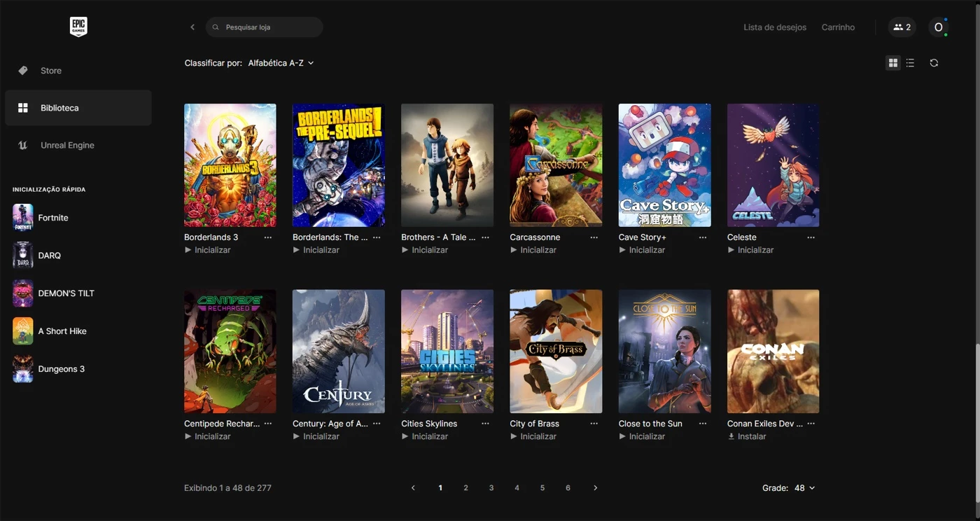980x521 pixels.
Task: Refresh the library
Action: pos(934,63)
